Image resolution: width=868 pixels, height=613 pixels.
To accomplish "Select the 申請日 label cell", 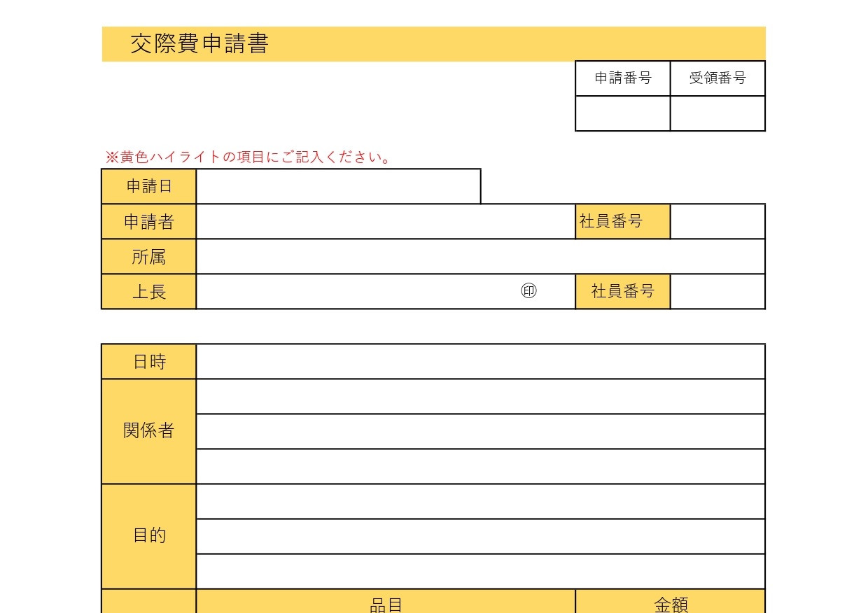I will (148, 186).
